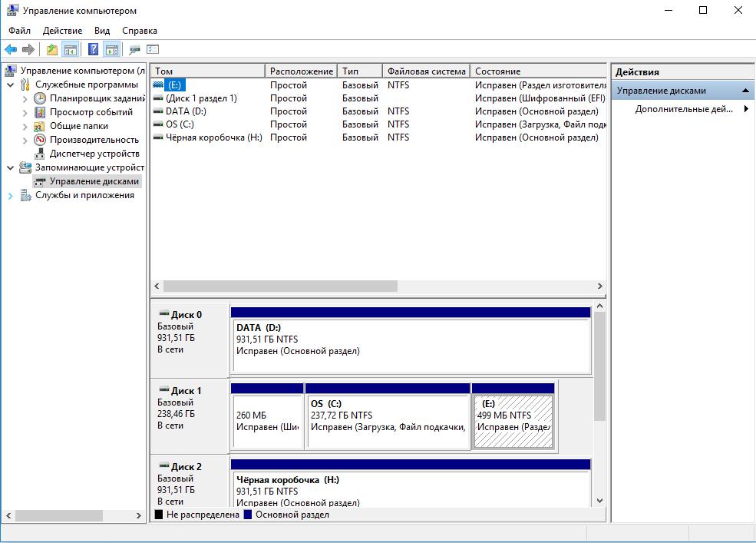Click the Диск 1 drive icon

point(164,390)
